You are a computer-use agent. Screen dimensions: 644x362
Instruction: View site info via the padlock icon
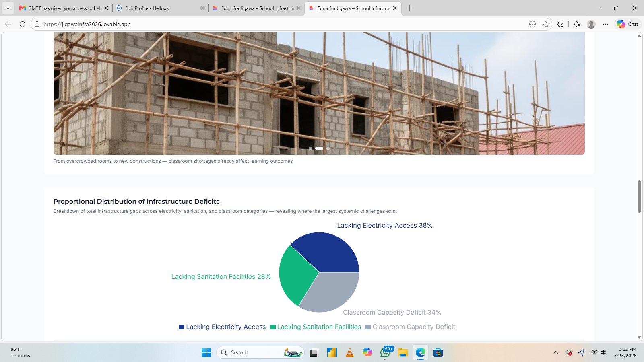coord(37,24)
